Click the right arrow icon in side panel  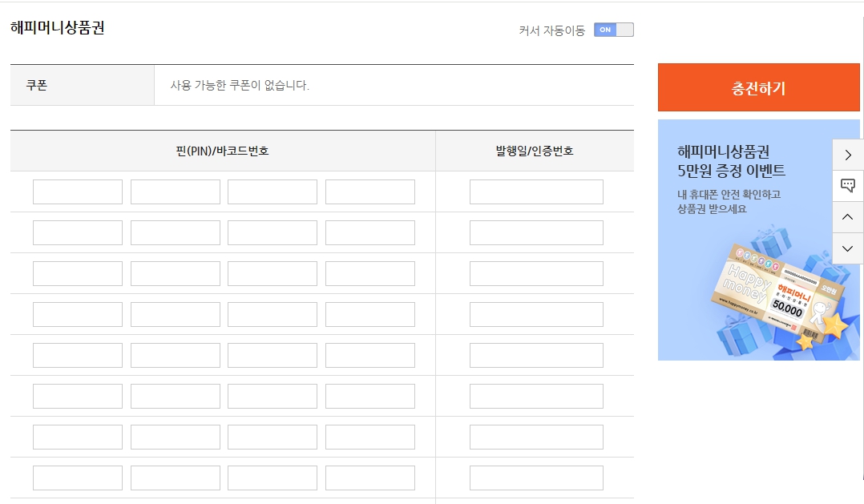coord(847,155)
